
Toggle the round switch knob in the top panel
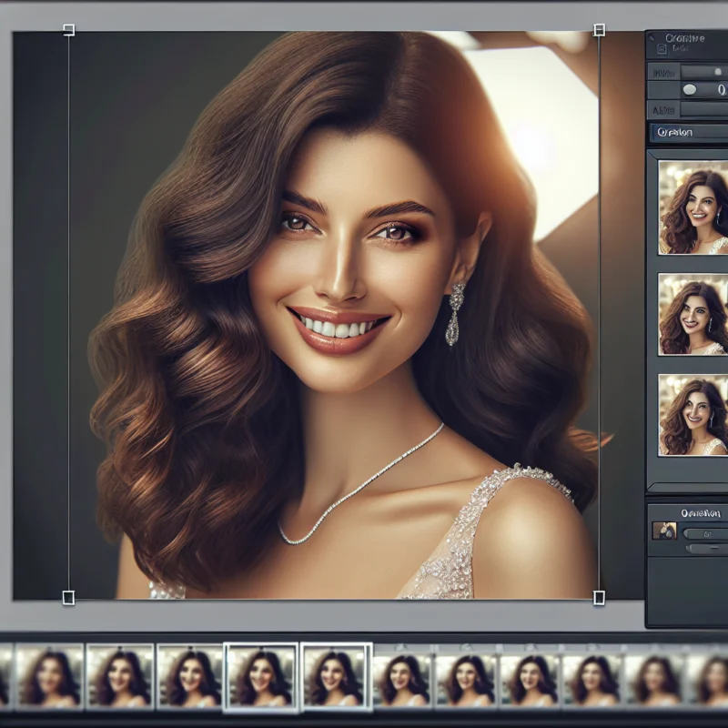[690, 89]
